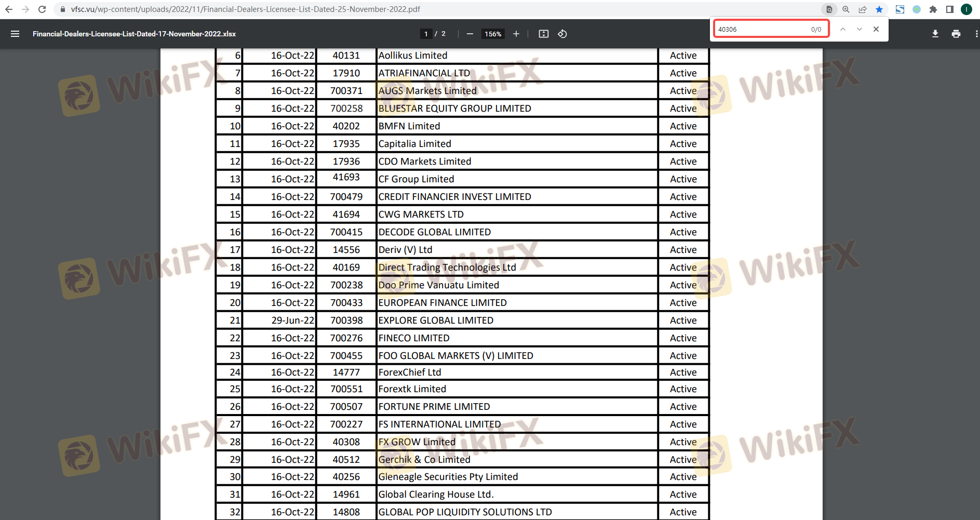Toggle the PDF sidebar menu

tap(15, 34)
